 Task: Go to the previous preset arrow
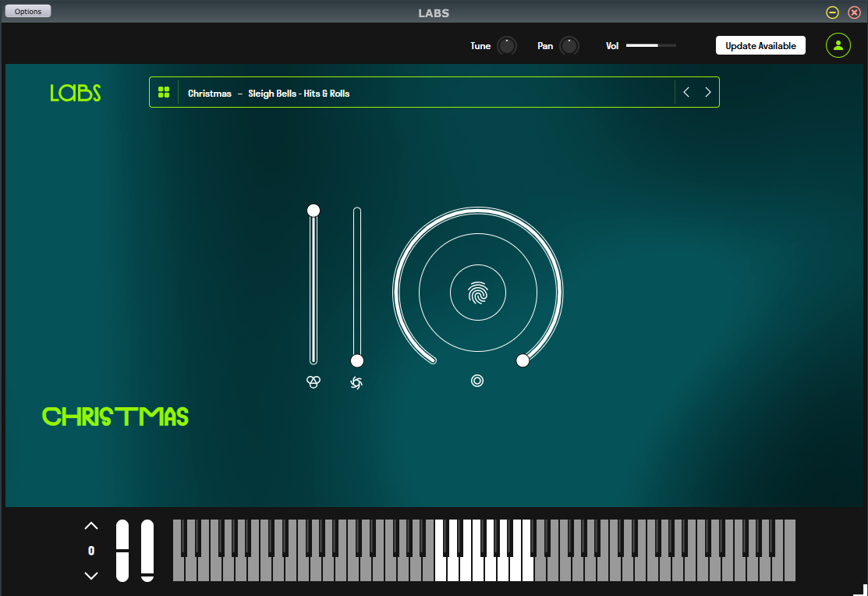(686, 92)
